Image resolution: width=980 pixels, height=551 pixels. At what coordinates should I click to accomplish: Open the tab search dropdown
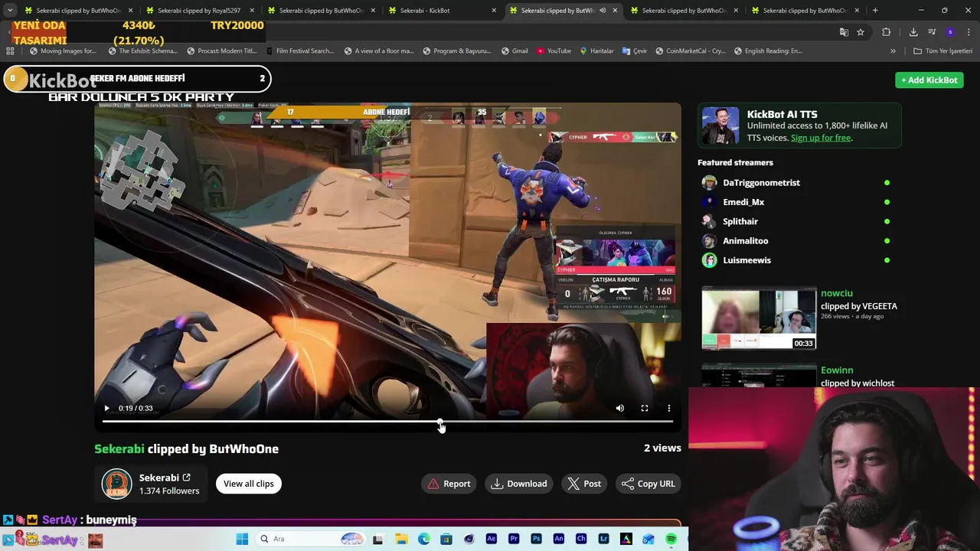pos(9,10)
